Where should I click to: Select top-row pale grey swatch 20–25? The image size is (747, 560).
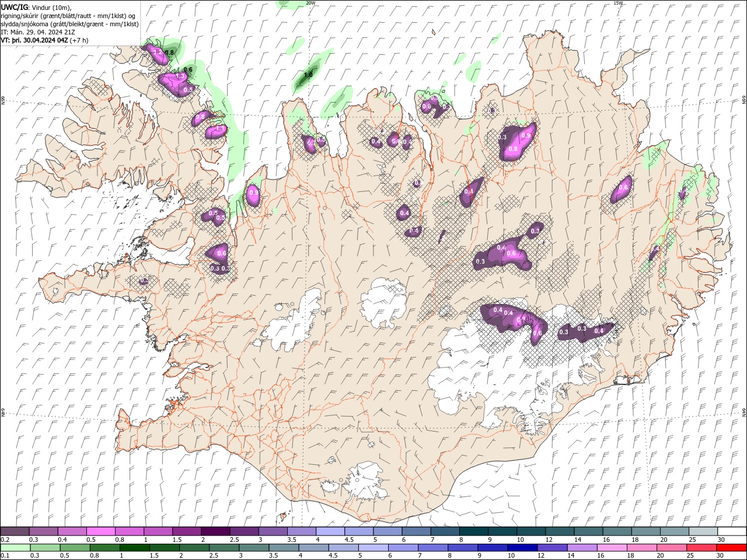[674, 531]
